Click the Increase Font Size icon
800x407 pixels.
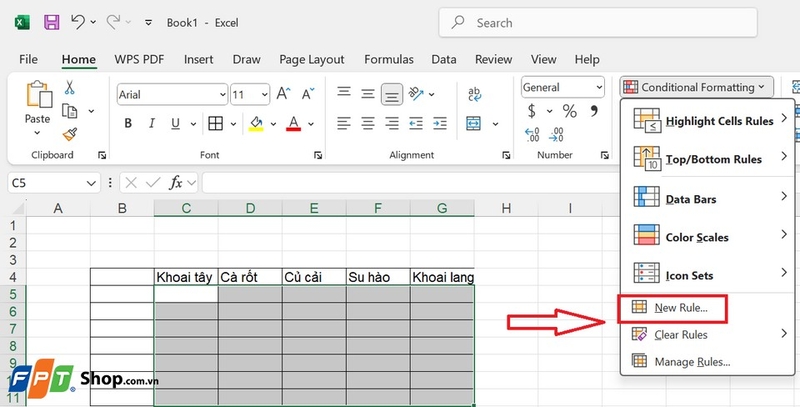[x=283, y=94]
